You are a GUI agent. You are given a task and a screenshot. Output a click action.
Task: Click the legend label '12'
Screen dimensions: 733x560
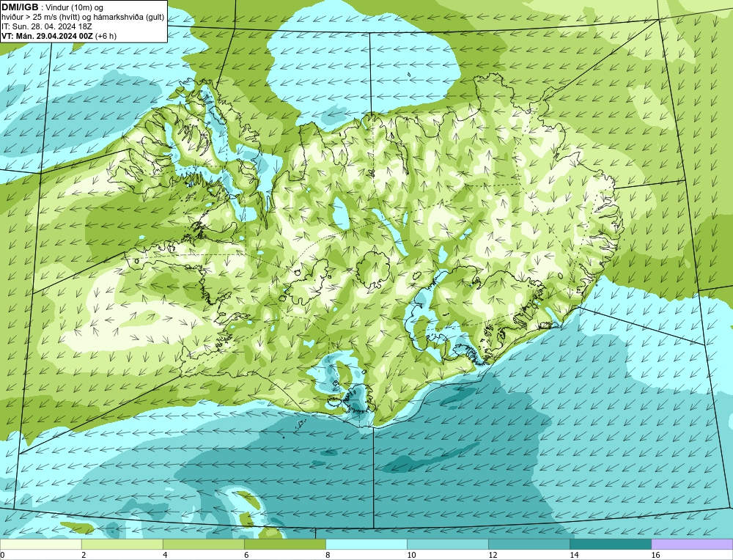pyautogui.click(x=493, y=555)
